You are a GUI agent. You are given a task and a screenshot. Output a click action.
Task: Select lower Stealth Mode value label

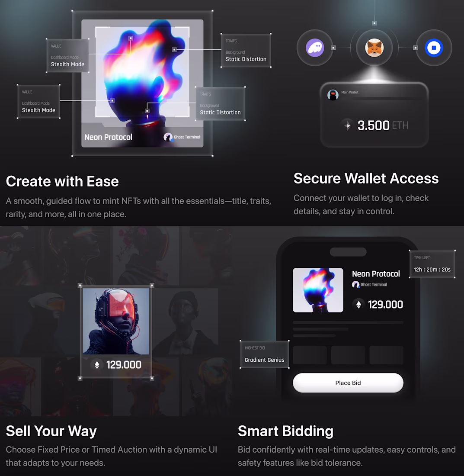coord(38,101)
